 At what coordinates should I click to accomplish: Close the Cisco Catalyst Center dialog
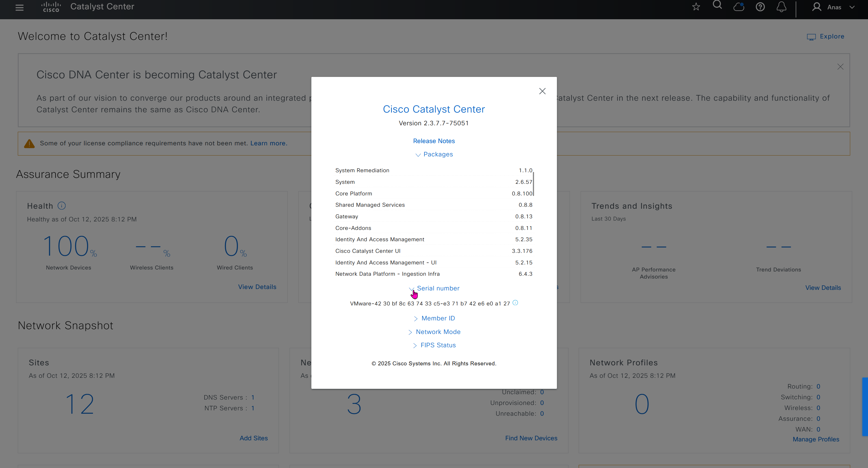[542, 91]
